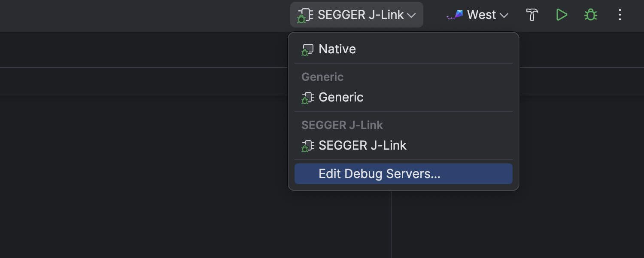Click the West run configuration label

tap(481, 15)
